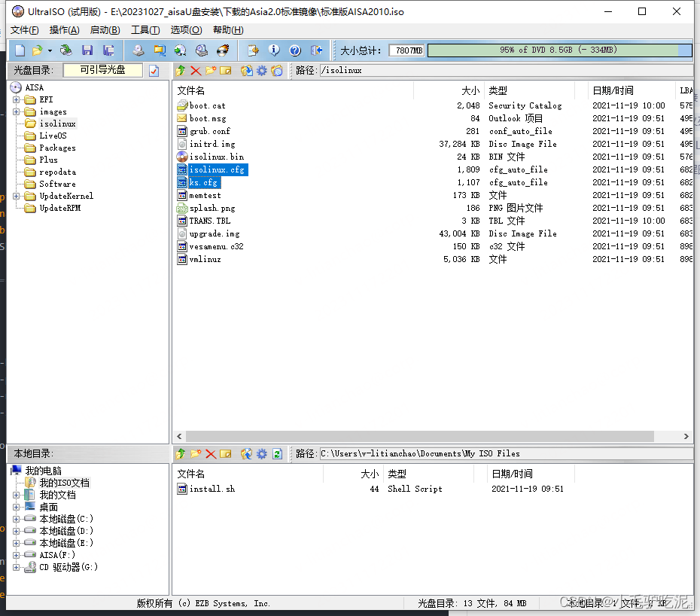Open a new ISO document with the New icon
700x616 pixels.
pyautogui.click(x=20, y=50)
